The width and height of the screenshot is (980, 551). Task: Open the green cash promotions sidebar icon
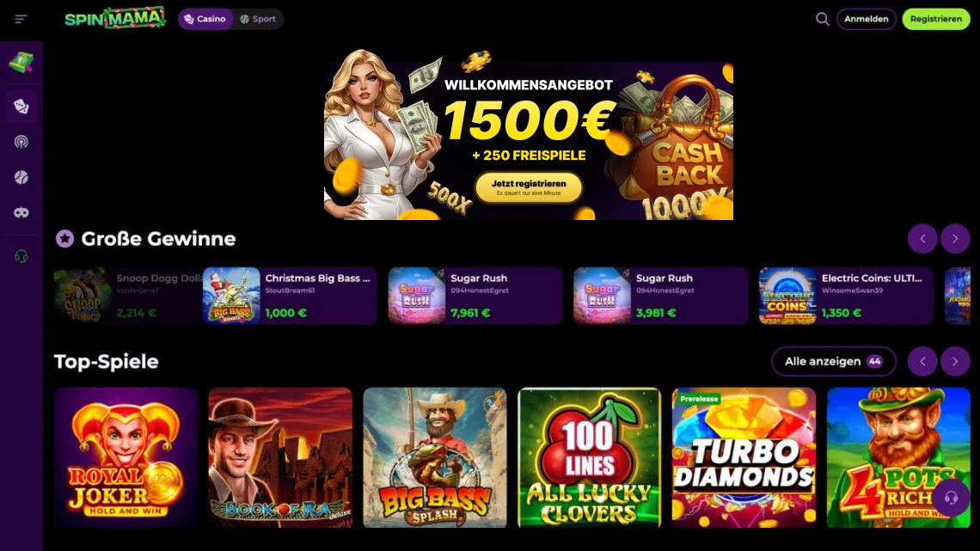21,63
